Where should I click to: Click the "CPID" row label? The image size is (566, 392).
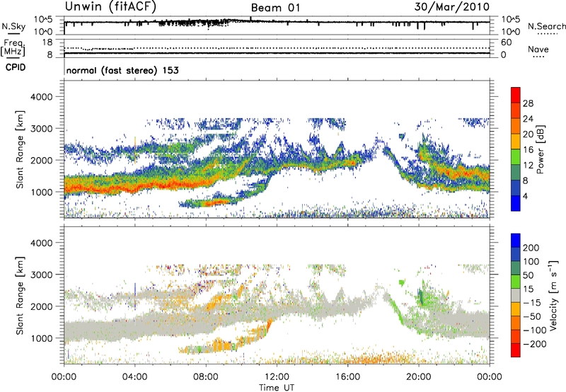(16, 67)
